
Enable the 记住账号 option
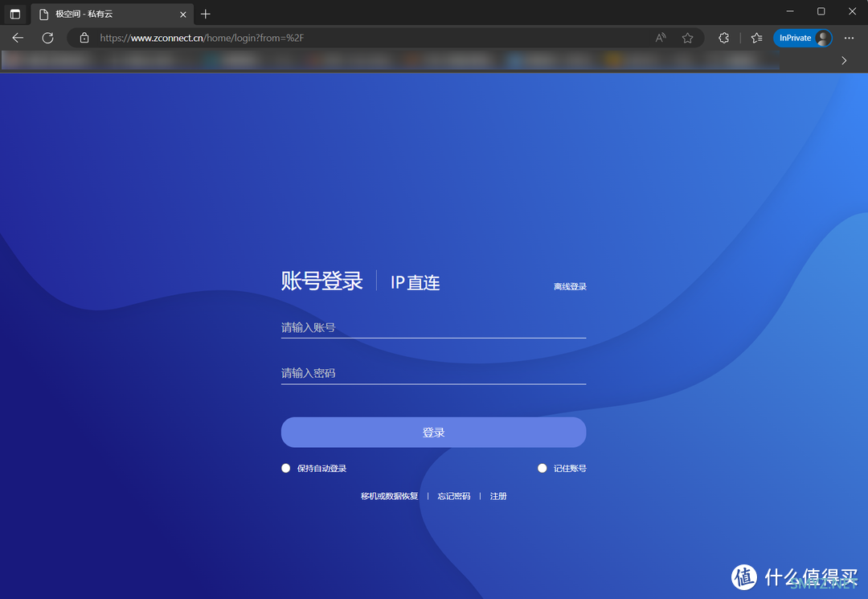[542, 469]
